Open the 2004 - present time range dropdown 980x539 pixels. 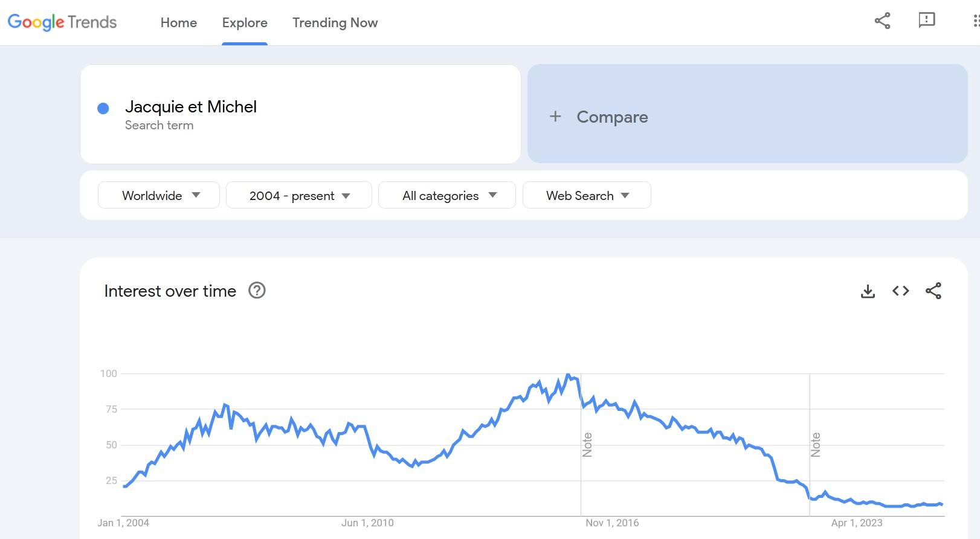[x=299, y=196]
